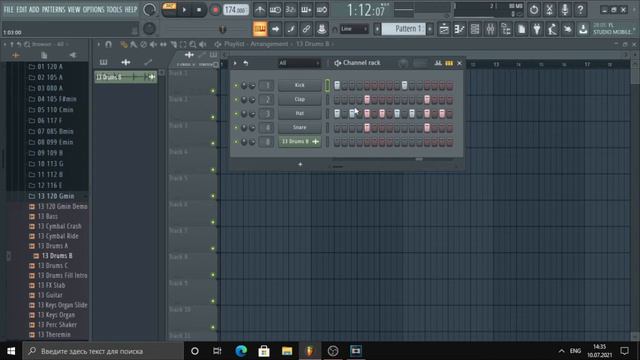Expand the 13 120 Gmin folder

pos(56,196)
